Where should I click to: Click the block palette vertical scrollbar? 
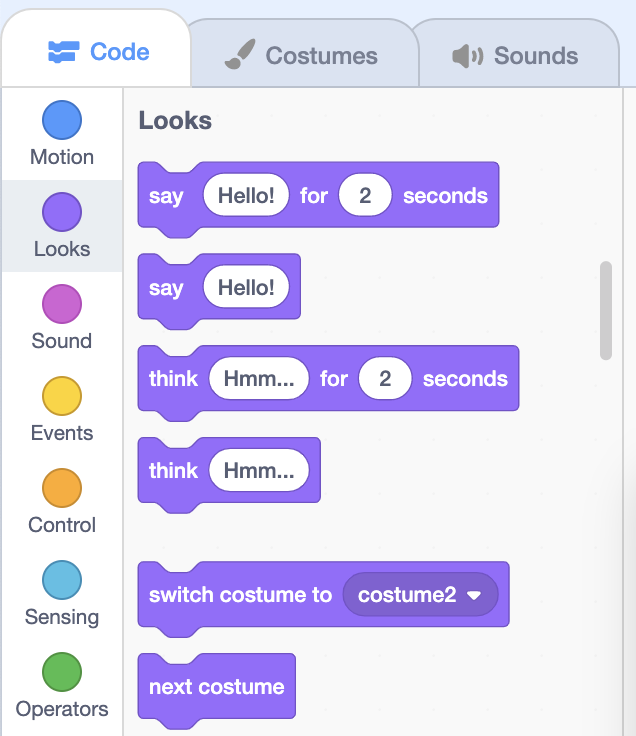pos(606,311)
